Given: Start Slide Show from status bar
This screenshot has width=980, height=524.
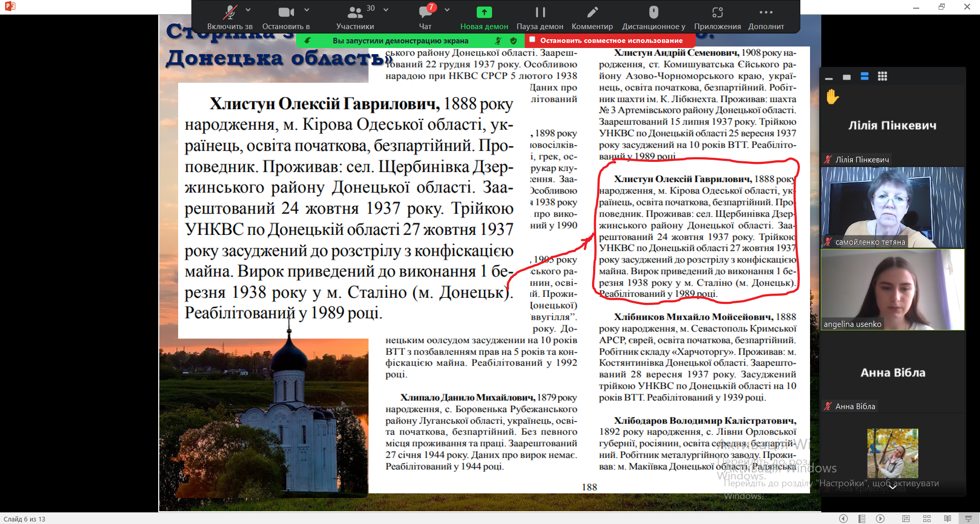Looking at the screenshot, I should coord(968,518).
